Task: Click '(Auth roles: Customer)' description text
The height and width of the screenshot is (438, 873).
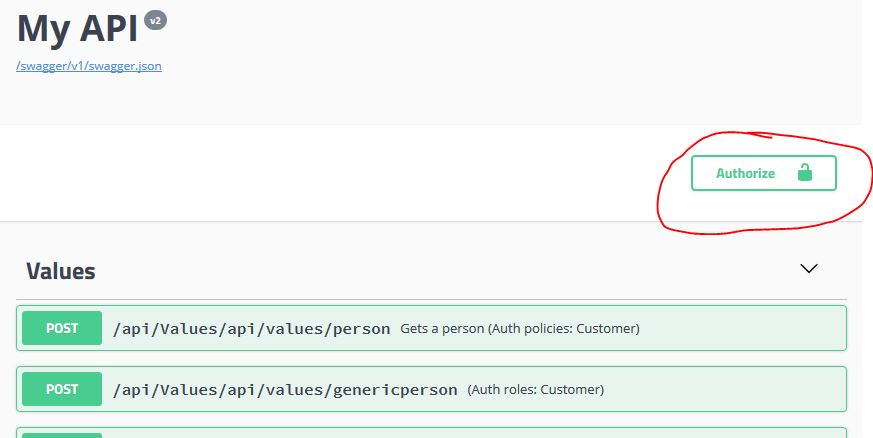Action: click(535, 389)
